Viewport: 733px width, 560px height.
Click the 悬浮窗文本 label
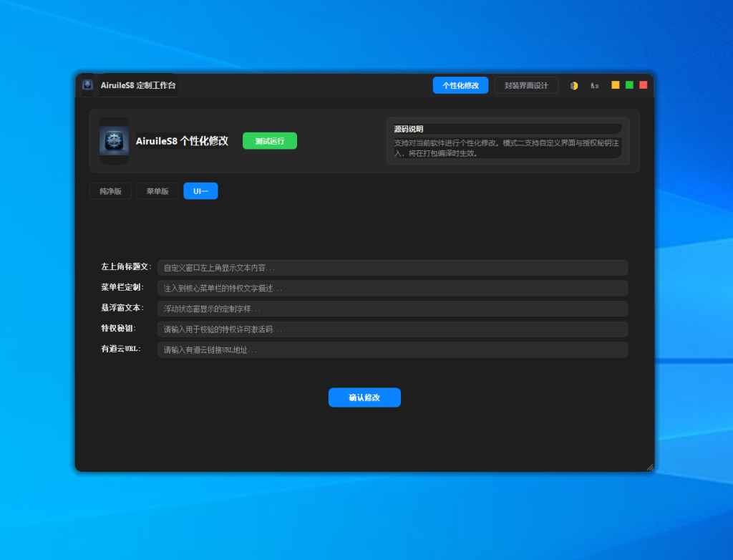[122, 308]
